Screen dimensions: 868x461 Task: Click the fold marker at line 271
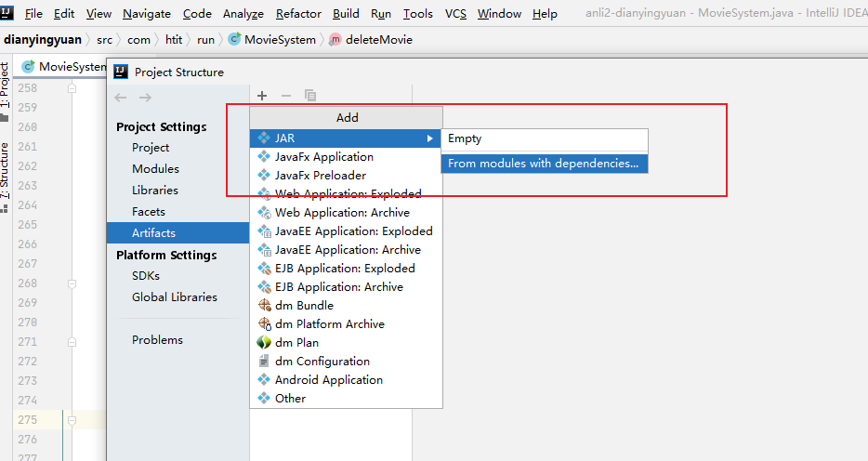coord(72,342)
